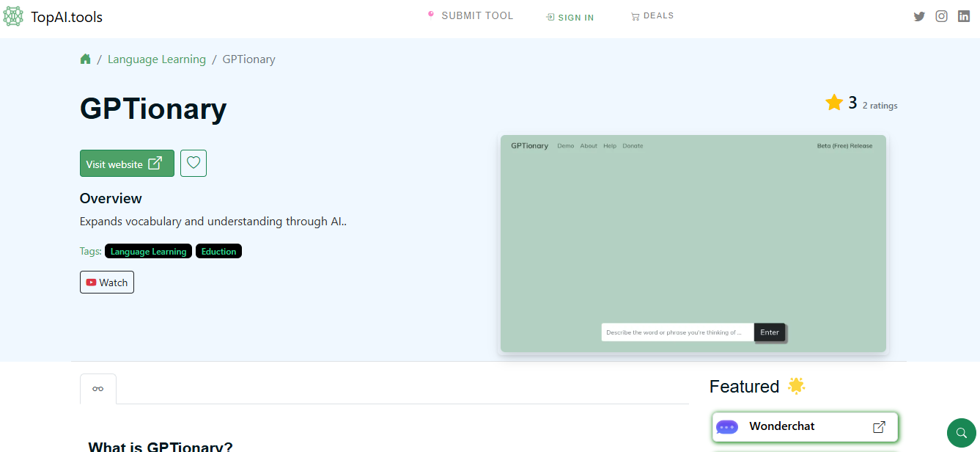This screenshot has height=452, width=980.
Task: Click the Wonderchat chat bubble logo
Action: click(x=727, y=427)
